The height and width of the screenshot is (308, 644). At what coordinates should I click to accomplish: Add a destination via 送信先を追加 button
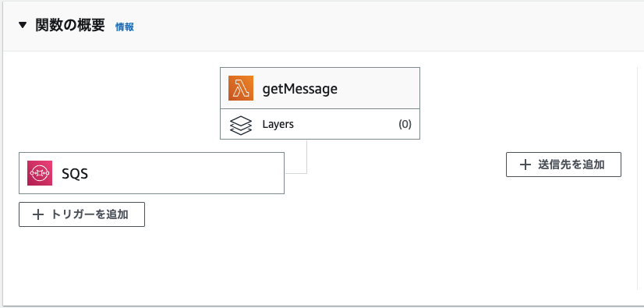(x=564, y=165)
